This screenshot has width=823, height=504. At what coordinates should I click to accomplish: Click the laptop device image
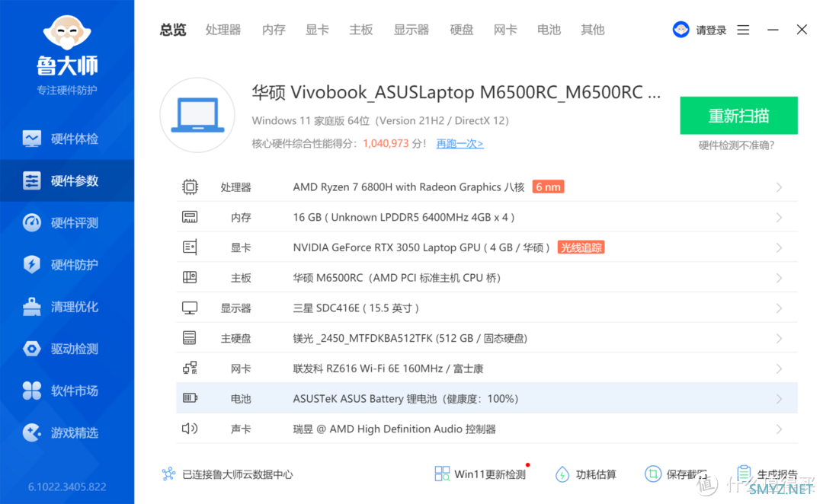[197, 115]
